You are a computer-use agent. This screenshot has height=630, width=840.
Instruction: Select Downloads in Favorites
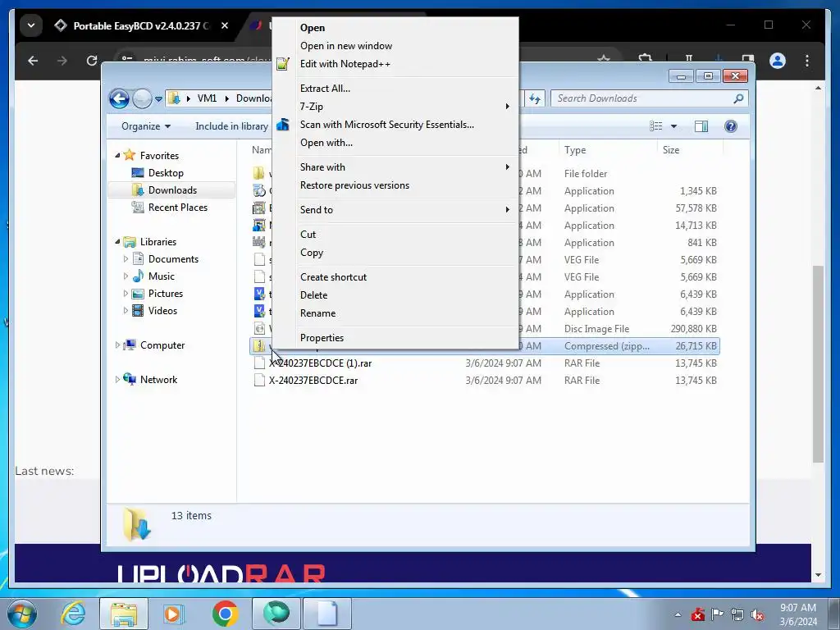172,190
